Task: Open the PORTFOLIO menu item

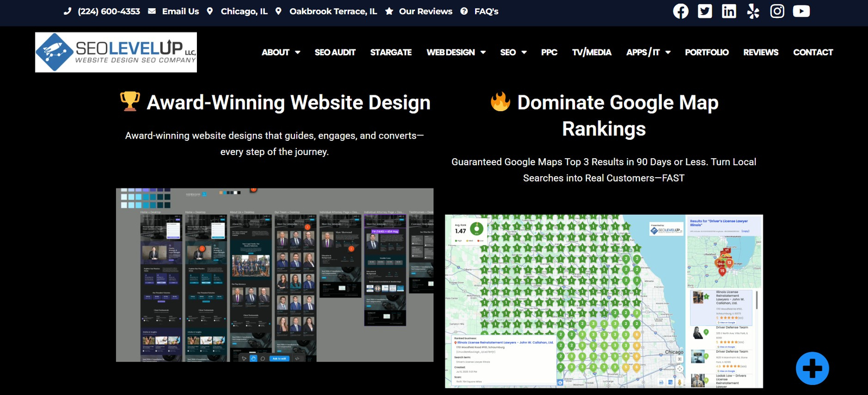Action: tap(707, 53)
